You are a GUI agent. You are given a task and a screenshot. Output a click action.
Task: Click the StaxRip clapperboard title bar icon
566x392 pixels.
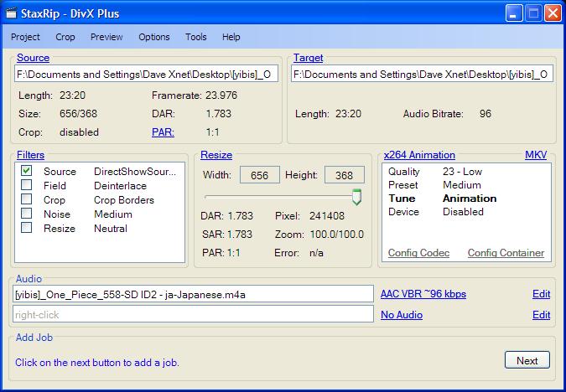[x=12, y=13]
